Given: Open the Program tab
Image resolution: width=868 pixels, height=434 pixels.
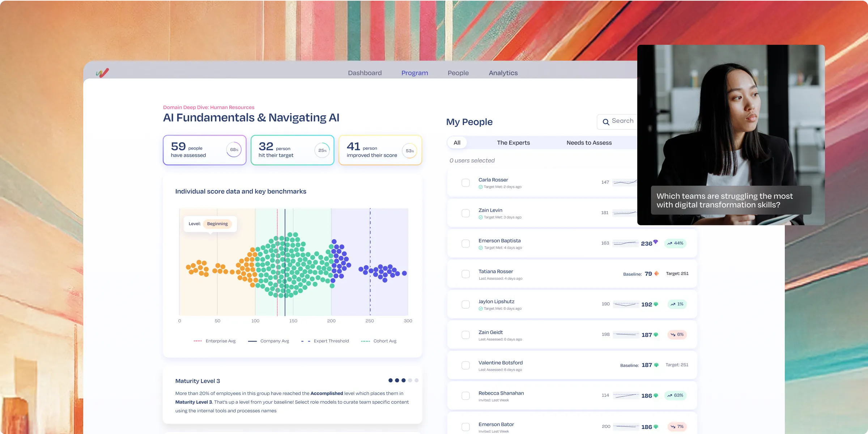Looking at the screenshot, I should point(414,73).
